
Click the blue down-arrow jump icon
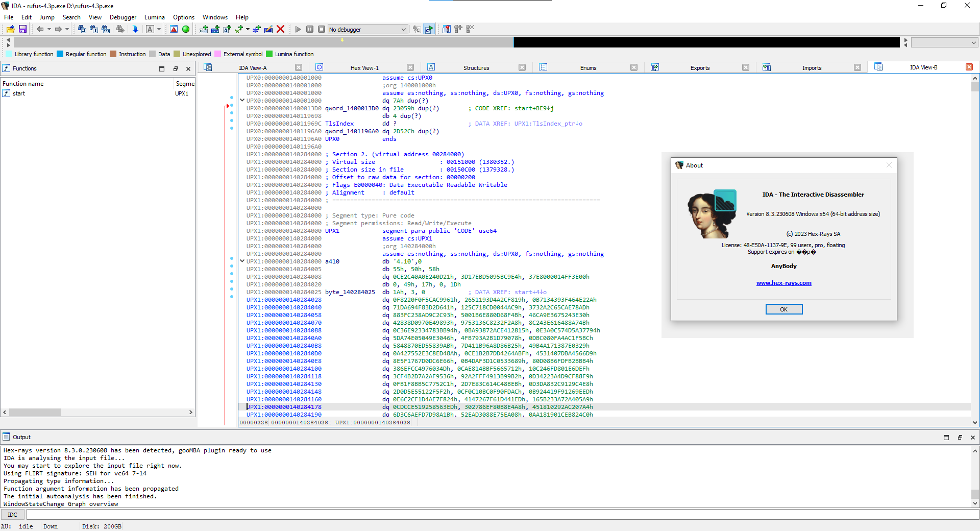point(135,29)
